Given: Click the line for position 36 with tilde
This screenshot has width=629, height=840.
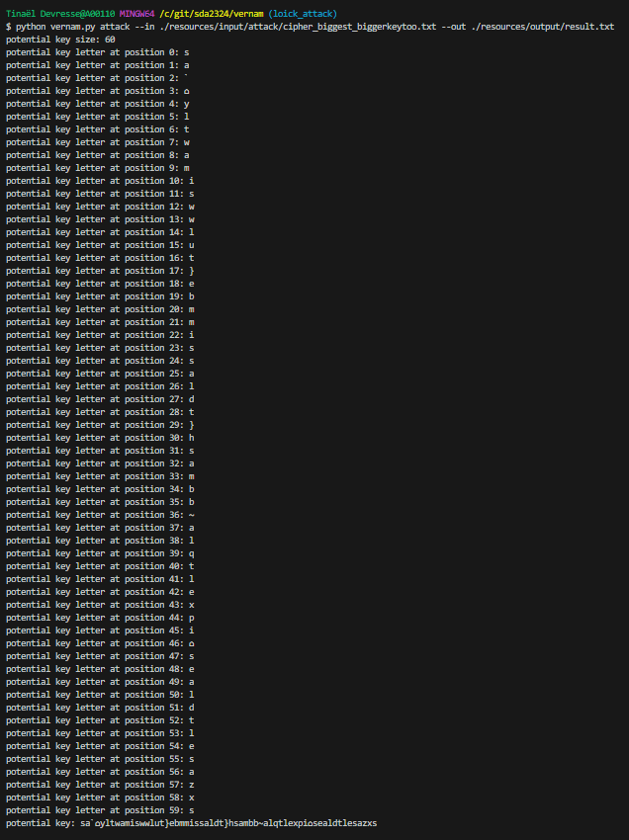Looking at the screenshot, I should tap(100, 515).
